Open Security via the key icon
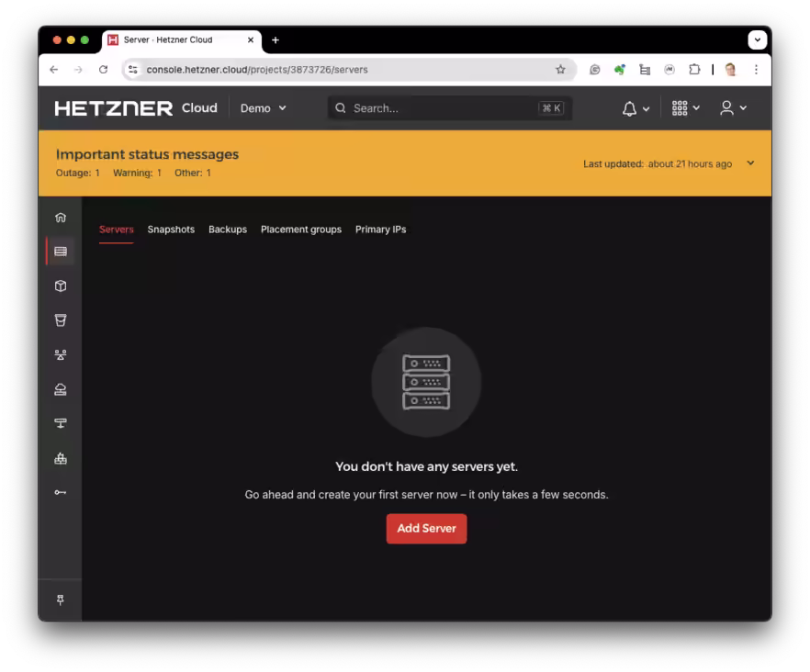810x672 pixels. coord(60,491)
